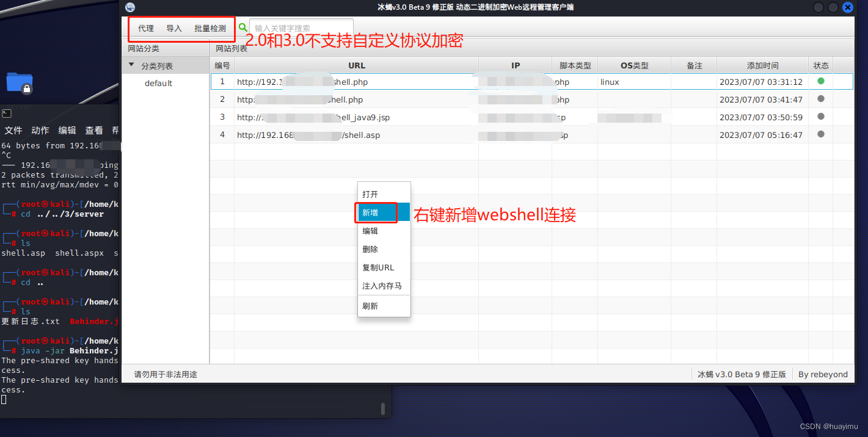This screenshot has width=868, height=437.
Task: Click the gray status dot on shell_java9.jsp row
Action: (821, 116)
